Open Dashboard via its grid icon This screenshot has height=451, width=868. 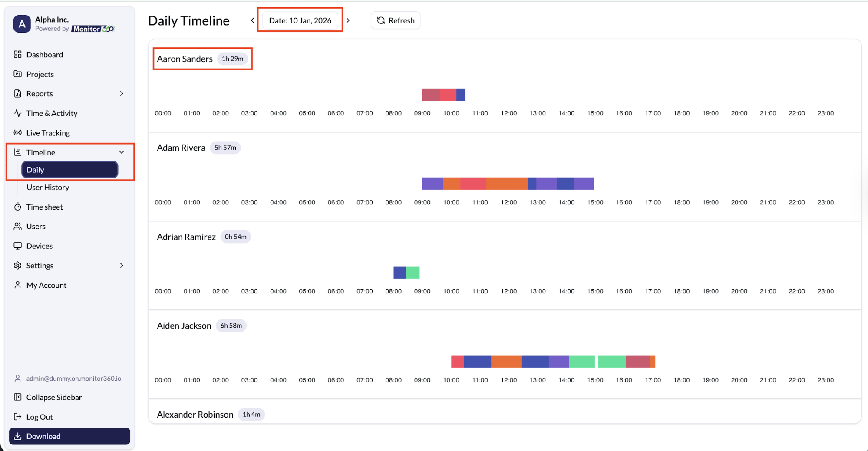17,54
